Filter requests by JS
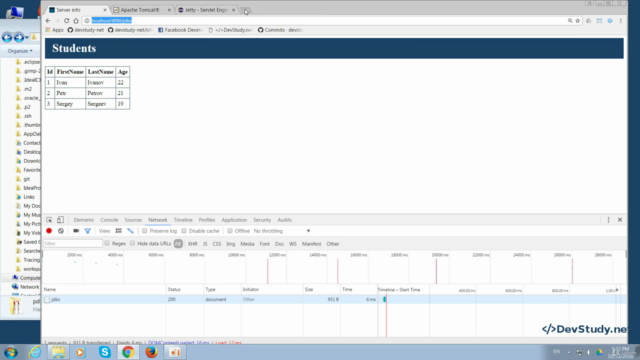Image resolution: width=640 pixels, height=360 pixels. pyautogui.click(x=205, y=244)
